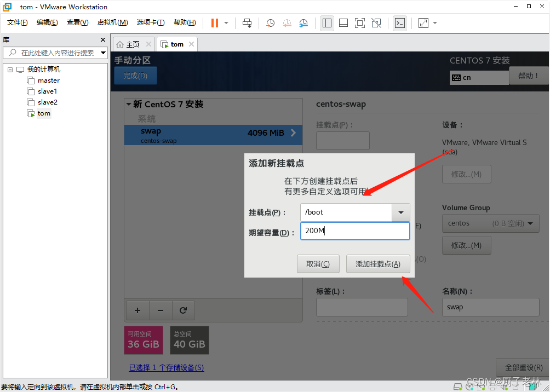The height and width of the screenshot is (392, 550).
Task: Open the centos Volume Group dropdown
Action: (x=490, y=223)
